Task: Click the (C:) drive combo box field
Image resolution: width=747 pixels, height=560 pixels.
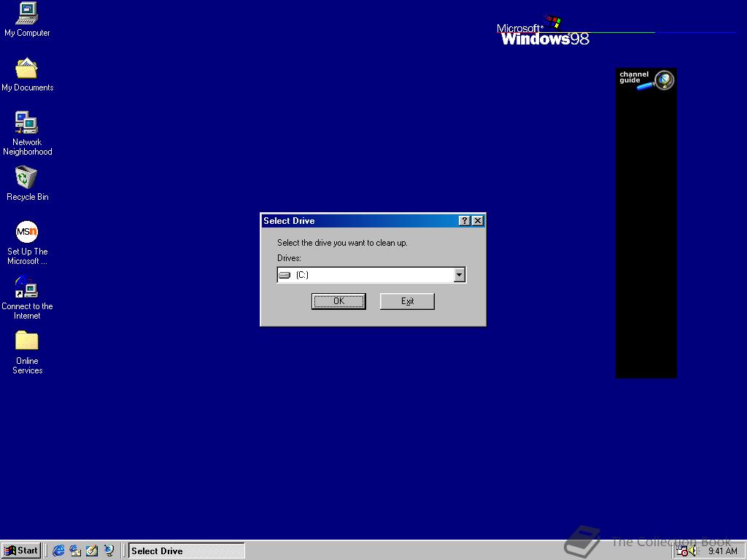Action: pos(371,275)
